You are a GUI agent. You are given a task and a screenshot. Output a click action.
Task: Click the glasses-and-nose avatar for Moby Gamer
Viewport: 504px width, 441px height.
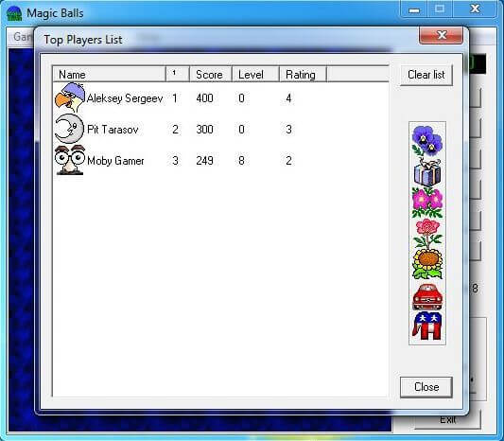point(70,160)
